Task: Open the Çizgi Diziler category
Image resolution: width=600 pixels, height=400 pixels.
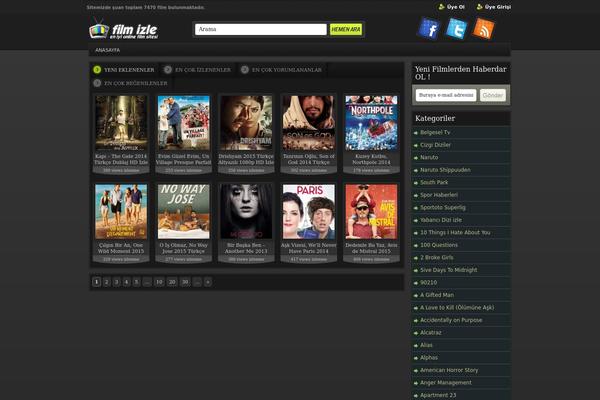Action: [x=435, y=145]
